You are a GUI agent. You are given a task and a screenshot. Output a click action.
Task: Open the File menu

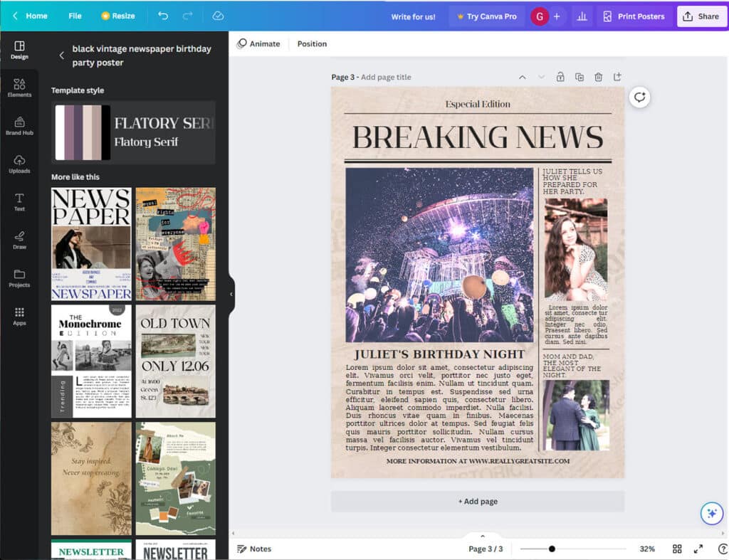point(75,16)
